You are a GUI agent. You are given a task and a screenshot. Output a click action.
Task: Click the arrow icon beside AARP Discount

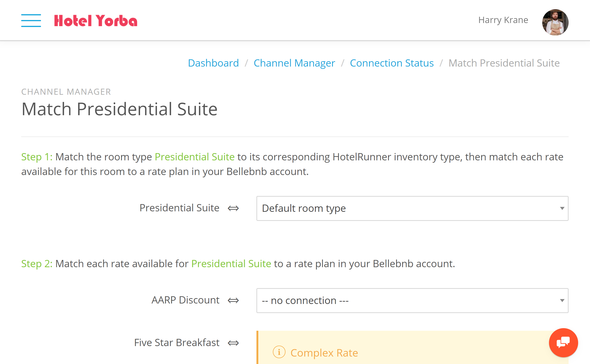[233, 300]
